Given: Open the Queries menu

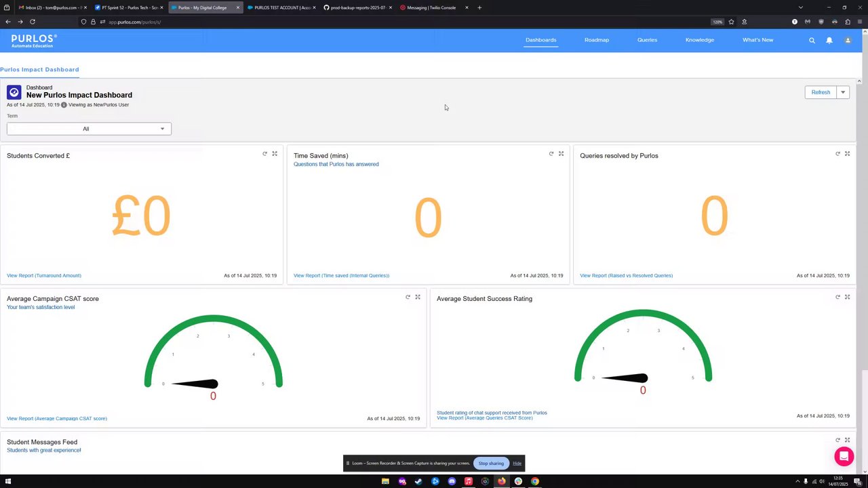Looking at the screenshot, I should click(x=647, y=40).
